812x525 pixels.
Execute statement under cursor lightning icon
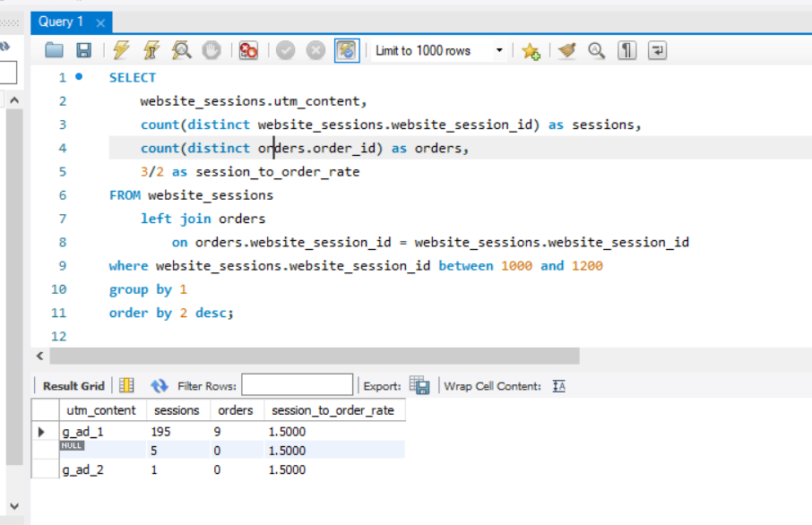point(151,50)
